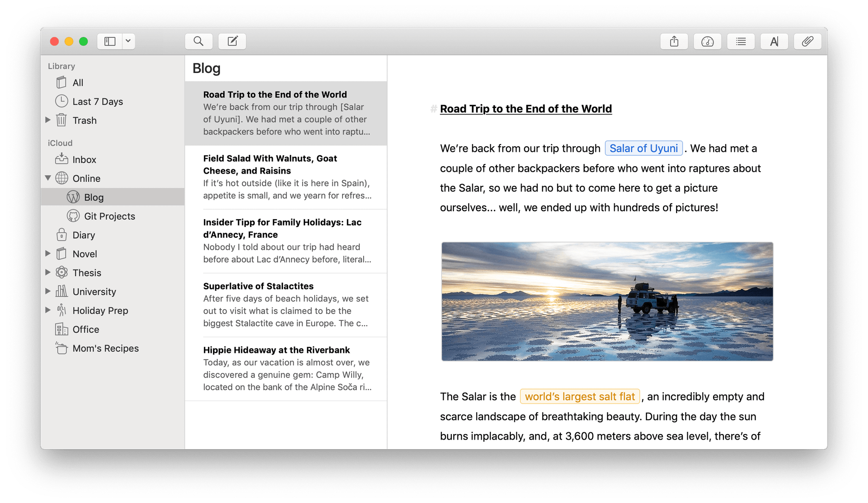Open the writing goals dashboard icon
Viewport: 868px width, 503px height.
click(707, 41)
